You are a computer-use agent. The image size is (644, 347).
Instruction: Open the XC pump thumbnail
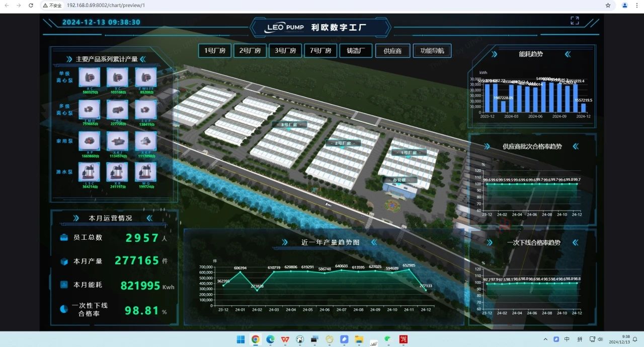pos(117,78)
